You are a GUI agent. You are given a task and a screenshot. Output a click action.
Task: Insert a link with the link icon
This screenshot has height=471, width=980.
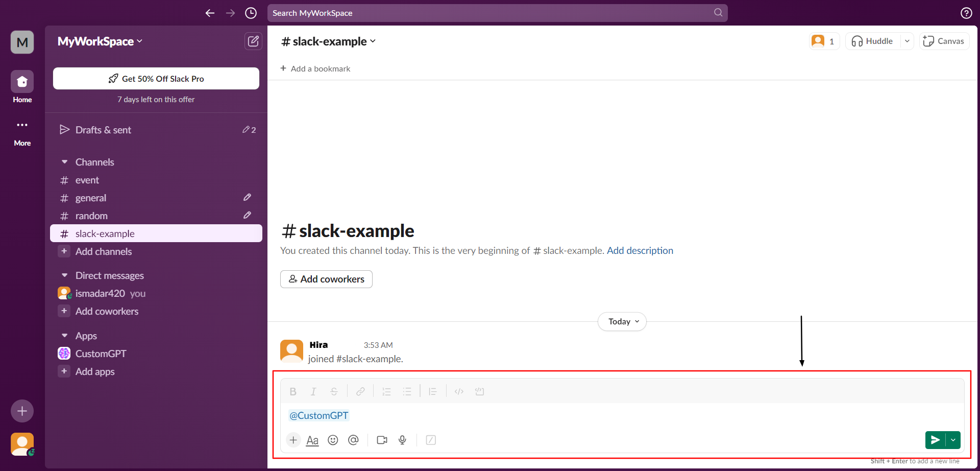(x=360, y=391)
